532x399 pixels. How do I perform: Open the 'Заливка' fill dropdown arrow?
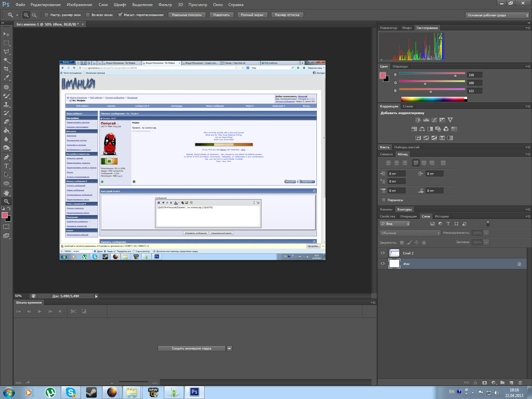click(486, 242)
